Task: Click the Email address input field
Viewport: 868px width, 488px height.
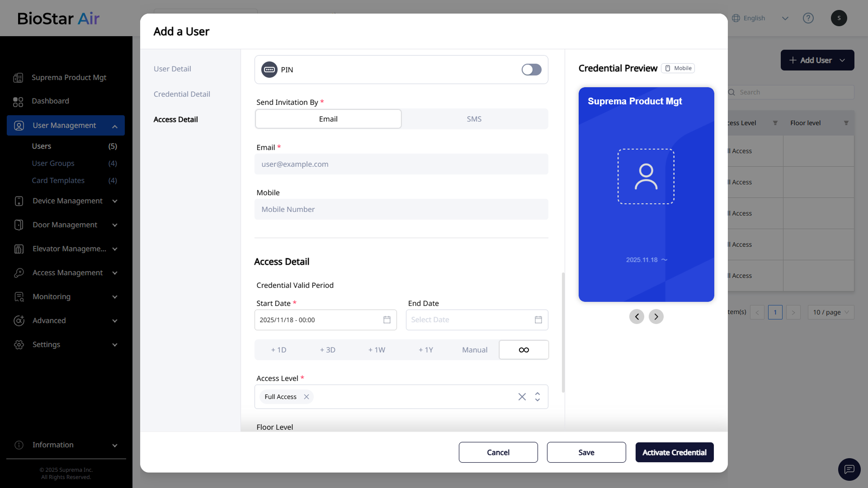Action: point(401,164)
